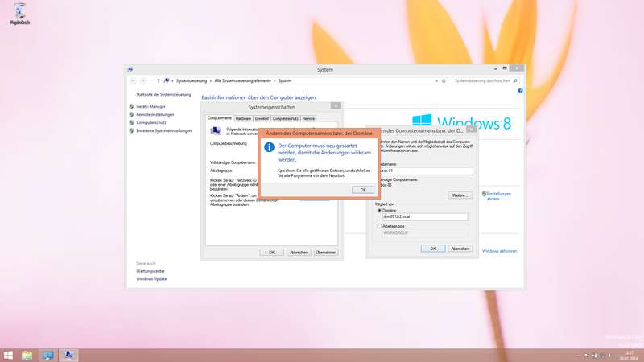Click the Computername input field
The height and width of the screenshot is (362, 644).
[x=426, y=171]
